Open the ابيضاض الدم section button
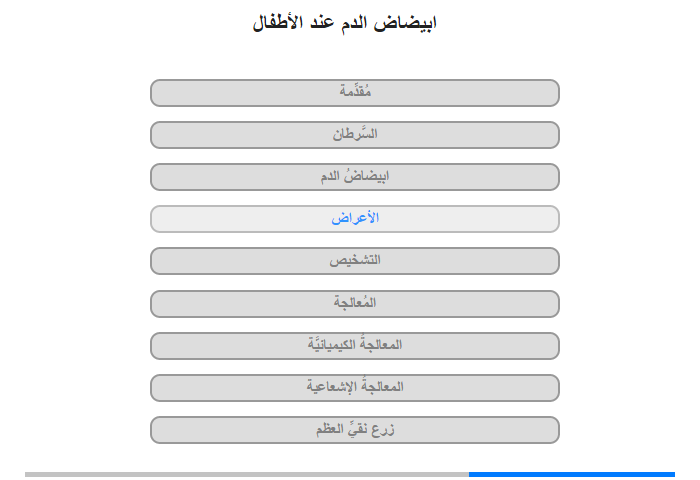700x480 pixels. pyautogui.click(x=354, y=177)
